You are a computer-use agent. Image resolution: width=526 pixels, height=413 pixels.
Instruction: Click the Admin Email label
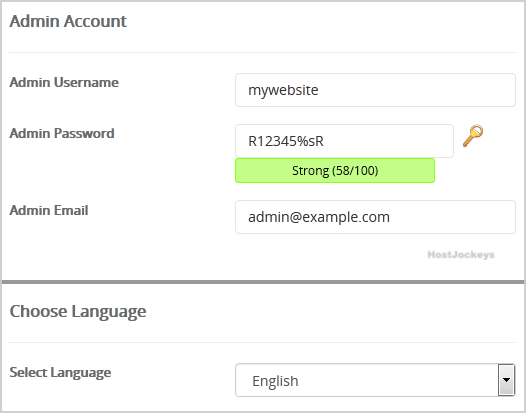coord(49,210)
